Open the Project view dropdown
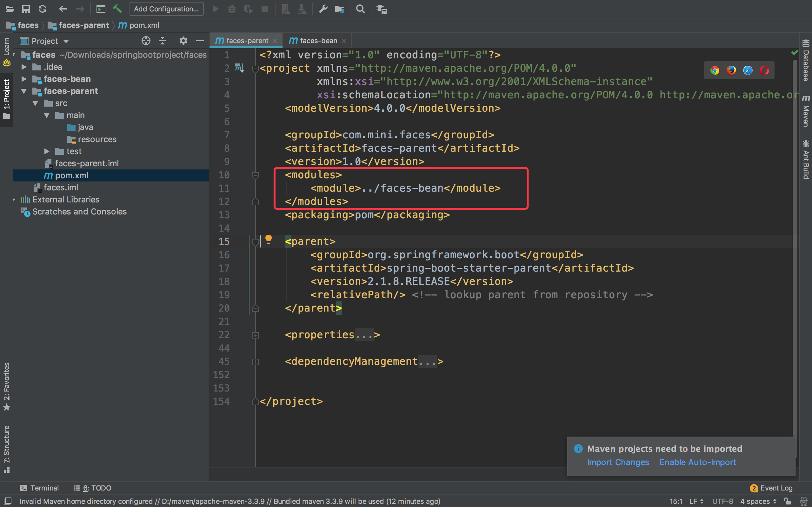Screen dimensions: 812x507 click(66, 41)
